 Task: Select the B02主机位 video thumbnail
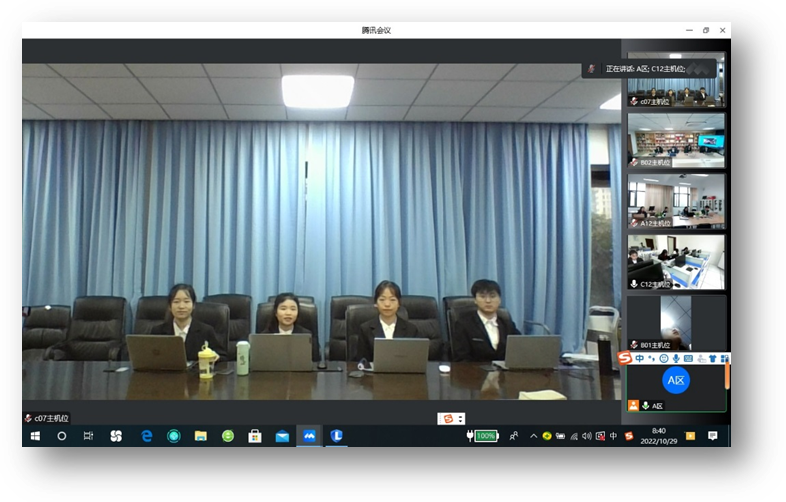pyautogui.click(x=676, y=140)
